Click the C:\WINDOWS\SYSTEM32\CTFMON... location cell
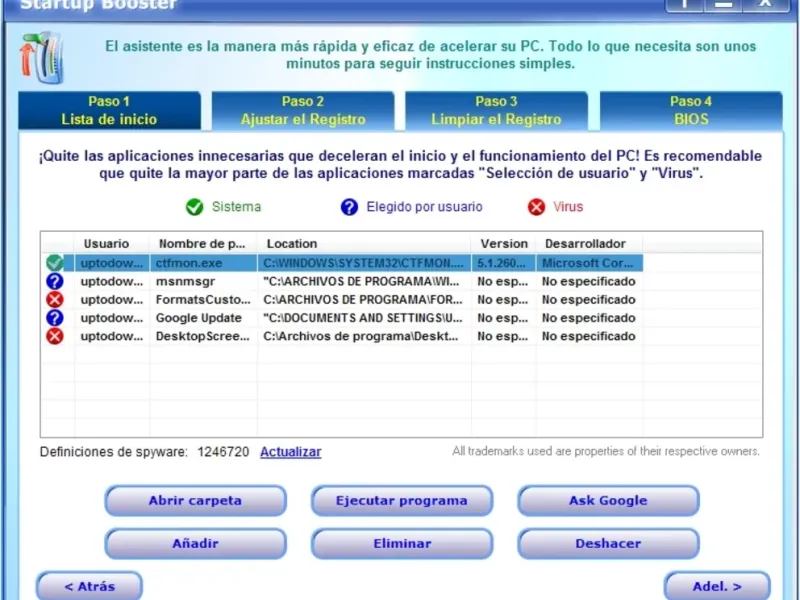Image resolution: width=800 pixels, height=600 pixels. click(363, 263)
